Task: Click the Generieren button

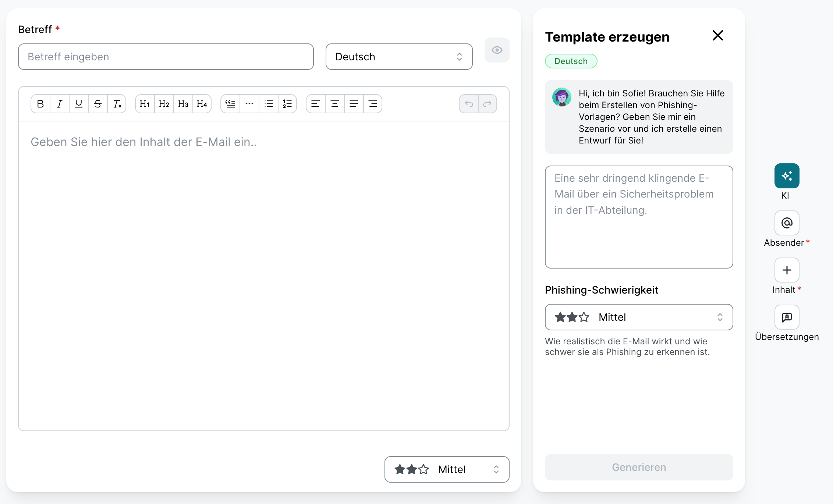Action: (639, 467)
